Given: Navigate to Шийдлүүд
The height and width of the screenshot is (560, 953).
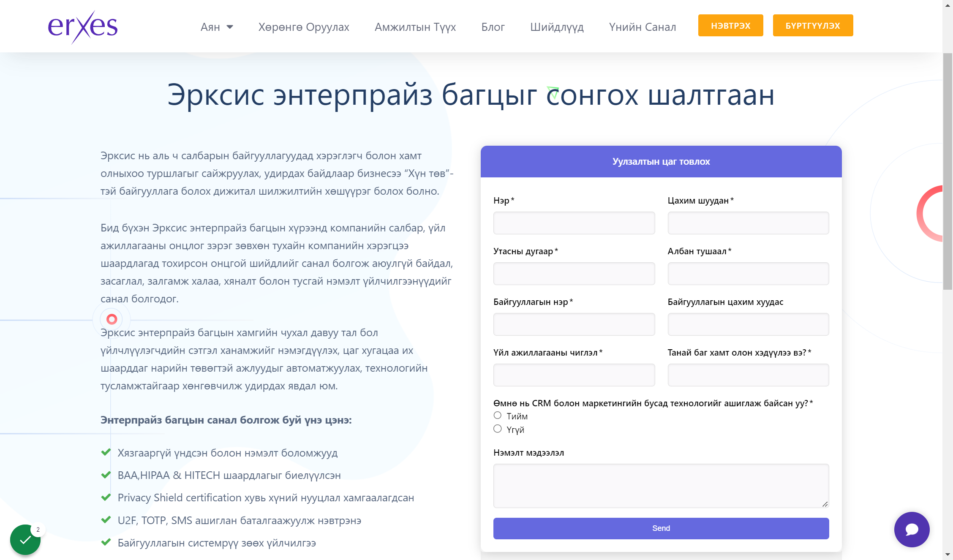Looking at the screenshot, I should point(557,27).
